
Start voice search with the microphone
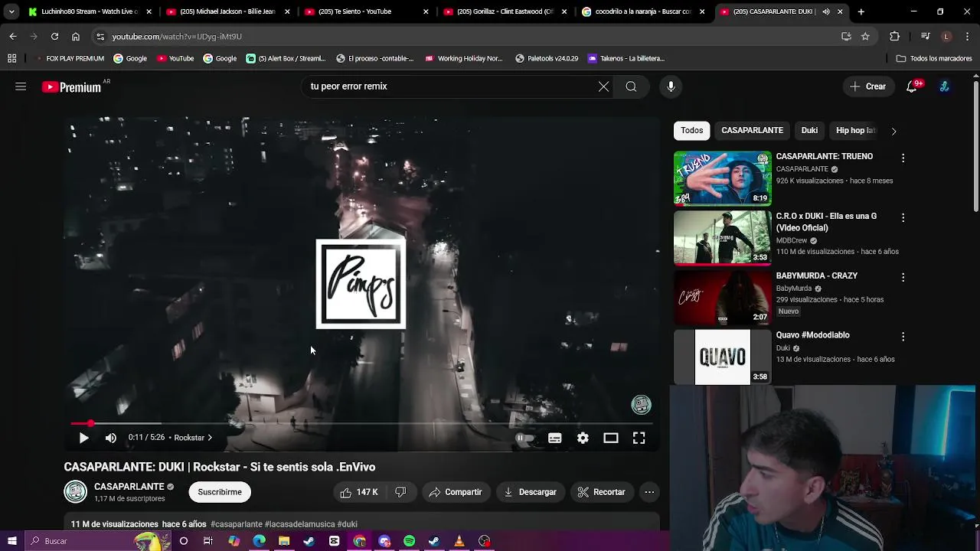(671, 86)
